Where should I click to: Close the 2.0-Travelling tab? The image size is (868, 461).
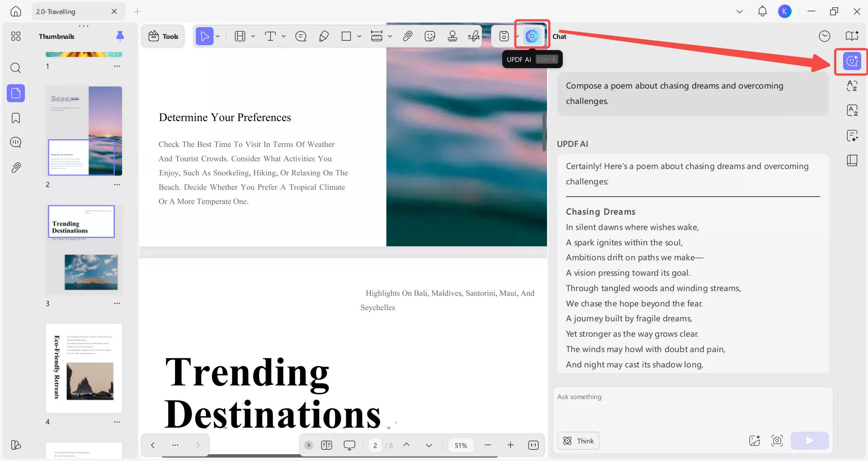pos(114,11)
